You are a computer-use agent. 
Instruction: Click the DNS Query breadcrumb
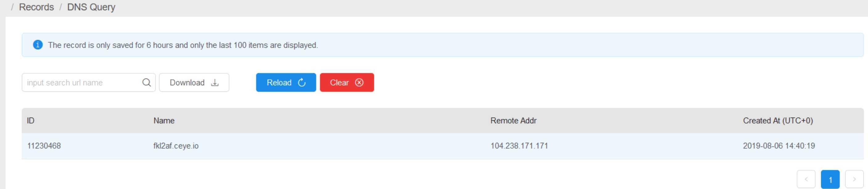tap(91, 7)
